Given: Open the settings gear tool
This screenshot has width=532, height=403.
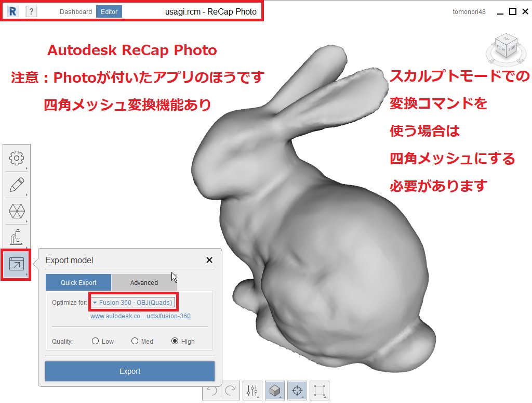Looking at the screenshot, I should pyautogui.click(x=17, y=158).
